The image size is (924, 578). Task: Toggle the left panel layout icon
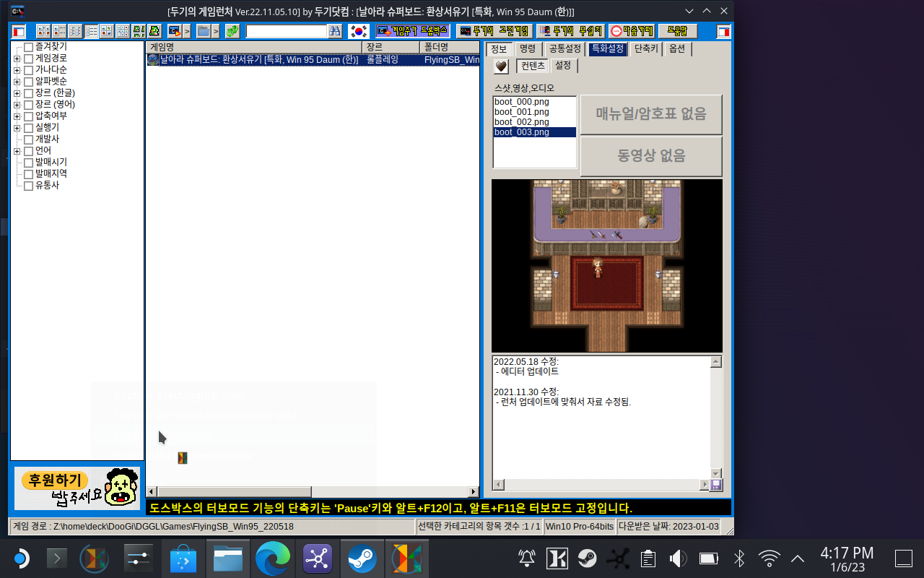click(19, 31)
